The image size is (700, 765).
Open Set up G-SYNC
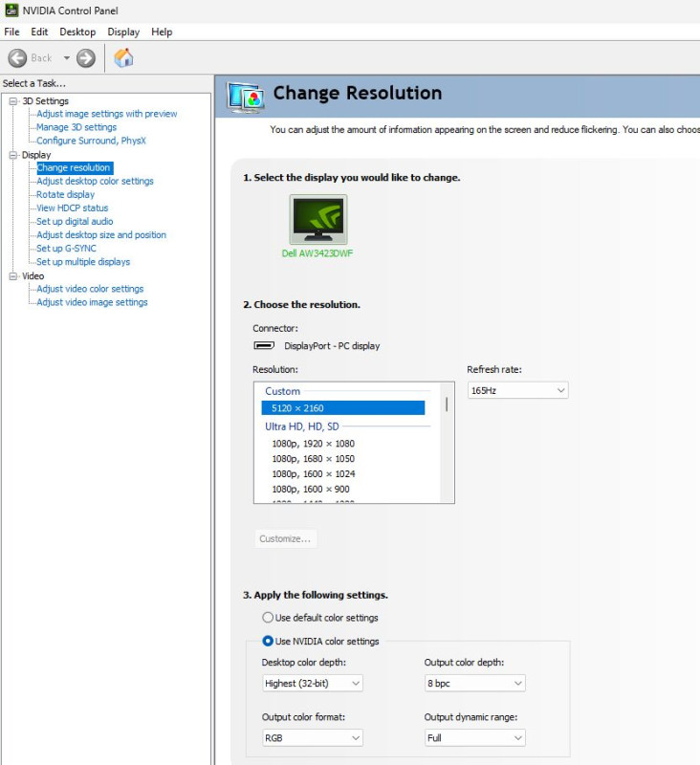pyautogui.click(x=66, y=249)
